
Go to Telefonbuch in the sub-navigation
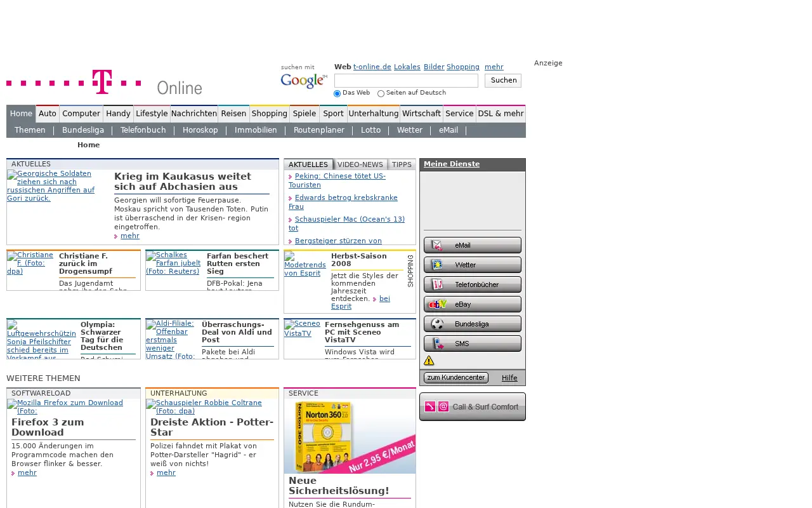[x=143, y=130]
